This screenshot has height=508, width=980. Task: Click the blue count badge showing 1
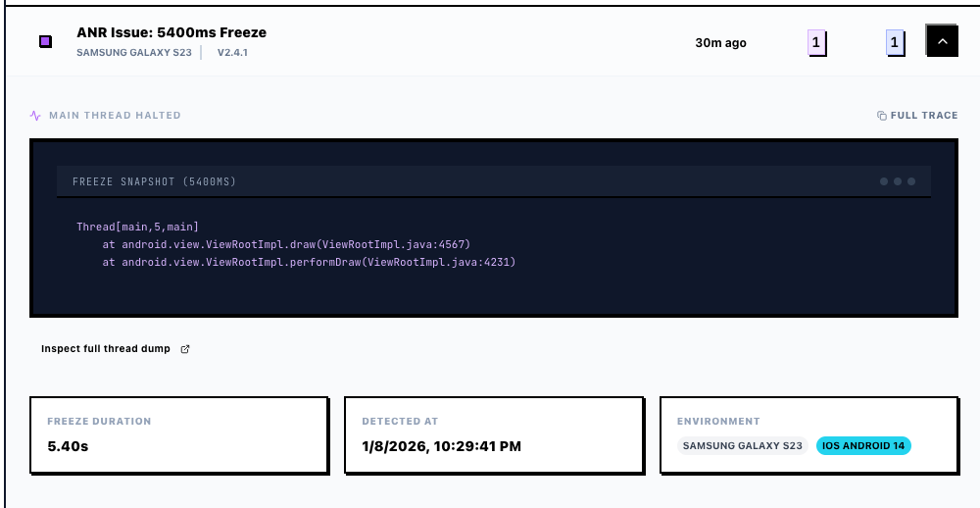895,42
